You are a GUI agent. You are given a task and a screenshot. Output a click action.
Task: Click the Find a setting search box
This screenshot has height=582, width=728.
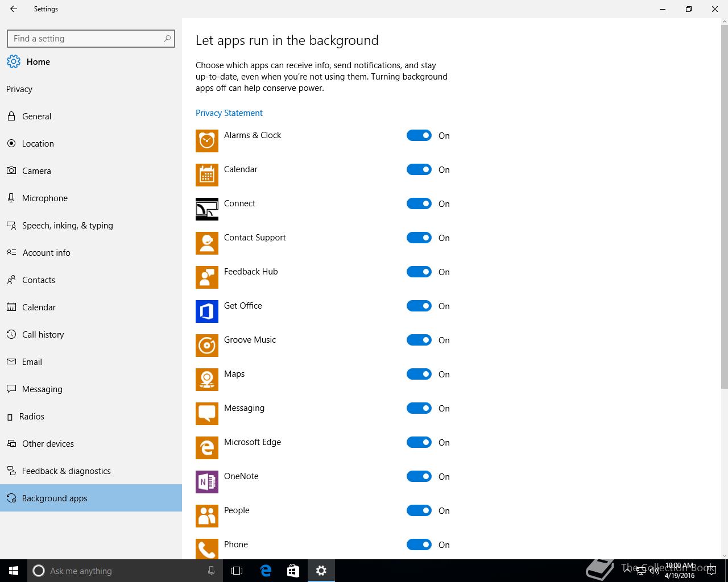coord(91,39)
